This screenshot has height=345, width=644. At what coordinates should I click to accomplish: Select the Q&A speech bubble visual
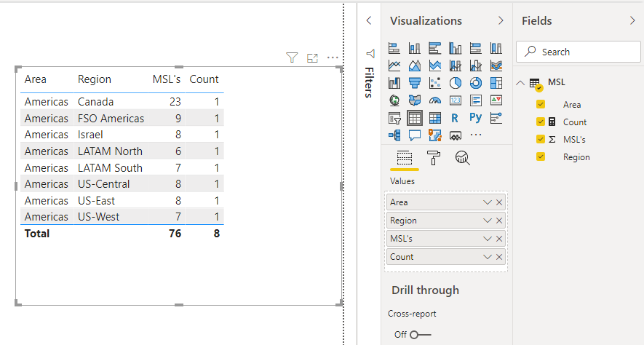pyautogui.click(x=414, y=135)
